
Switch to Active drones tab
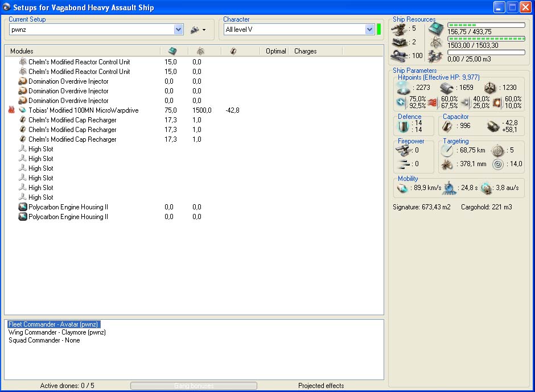click(x=67, y=386)
